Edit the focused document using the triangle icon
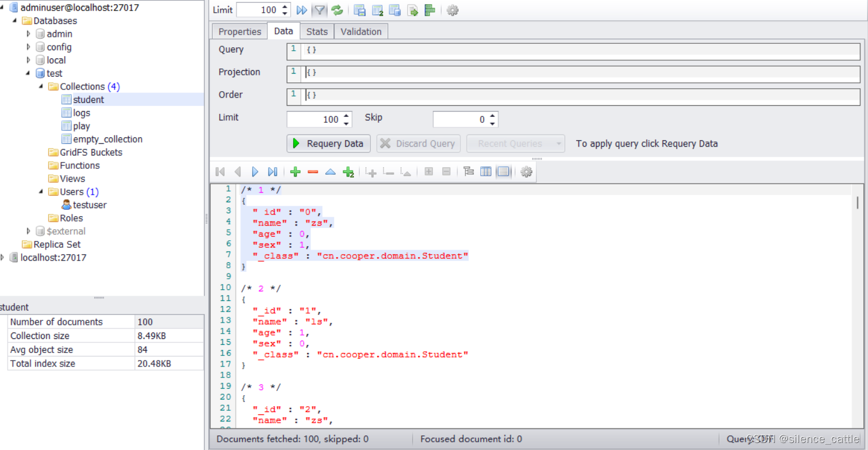Viewport: 868px width, 450px height. (330, 171)
